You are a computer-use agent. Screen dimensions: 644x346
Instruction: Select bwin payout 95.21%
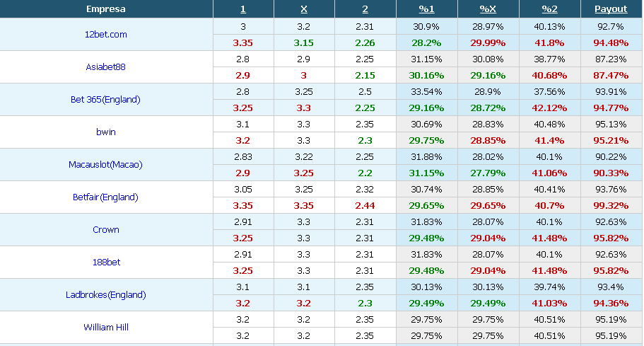611,141
